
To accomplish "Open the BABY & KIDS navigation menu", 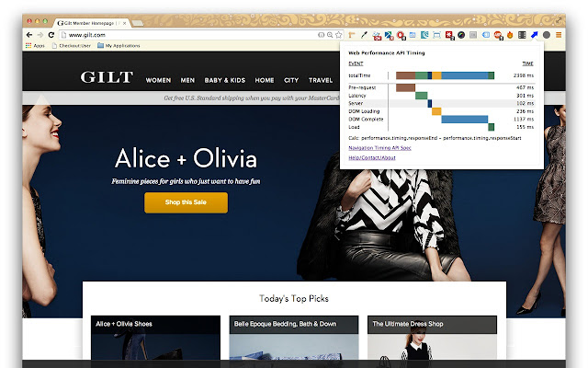I will pyautogui.click(x=224, y=80).
